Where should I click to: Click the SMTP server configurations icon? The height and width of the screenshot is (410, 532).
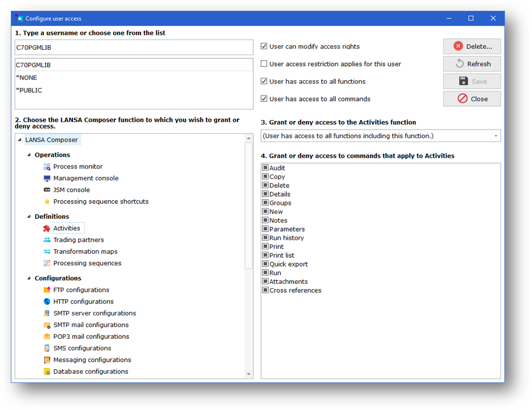[47, 313]
